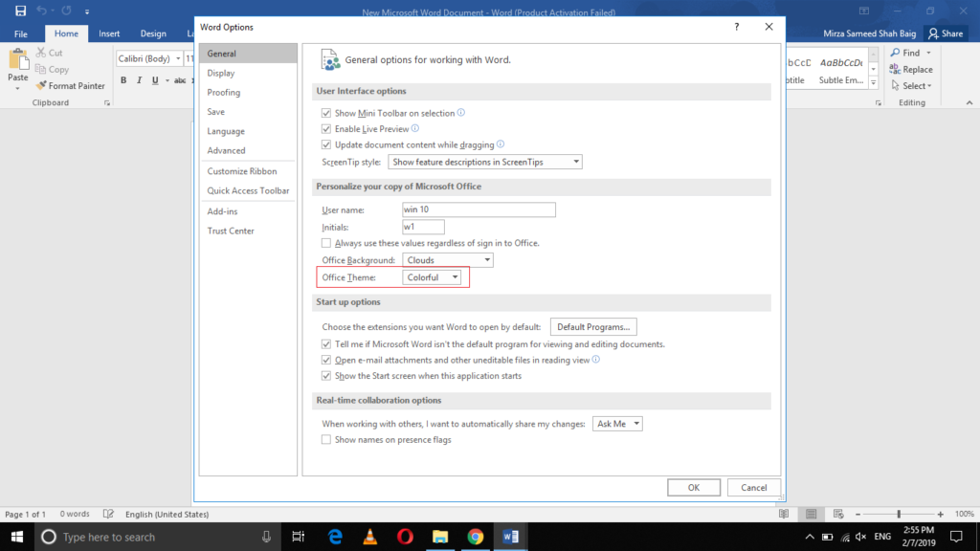Uncheck Show Mini Toolbar on selection
This screenshot has height=551, width=980.
click(x=326, y=113)
